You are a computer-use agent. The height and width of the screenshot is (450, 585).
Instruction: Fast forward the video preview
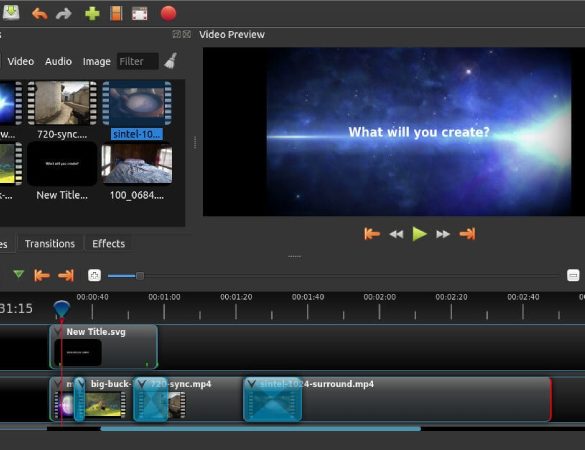click(443, 234)
